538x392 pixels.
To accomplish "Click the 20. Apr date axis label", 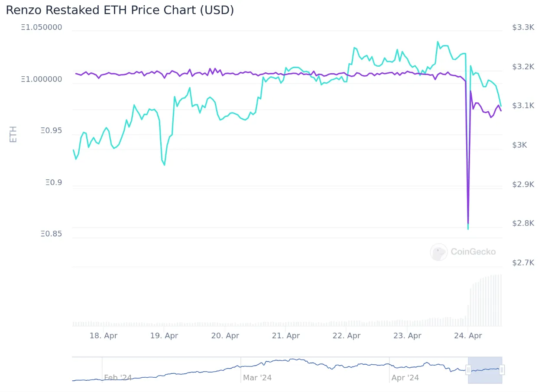I will coord(225,336).
